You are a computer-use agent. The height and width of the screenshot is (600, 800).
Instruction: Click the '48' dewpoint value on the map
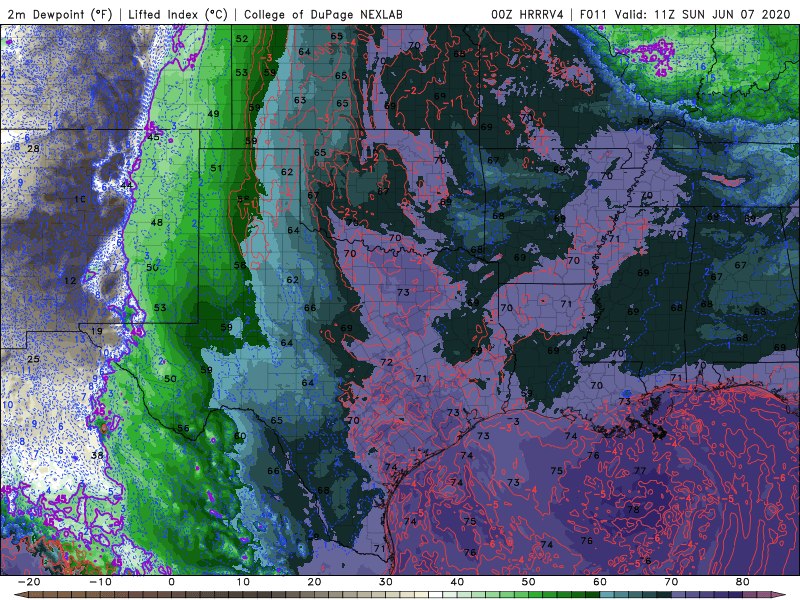pos(157,222)
